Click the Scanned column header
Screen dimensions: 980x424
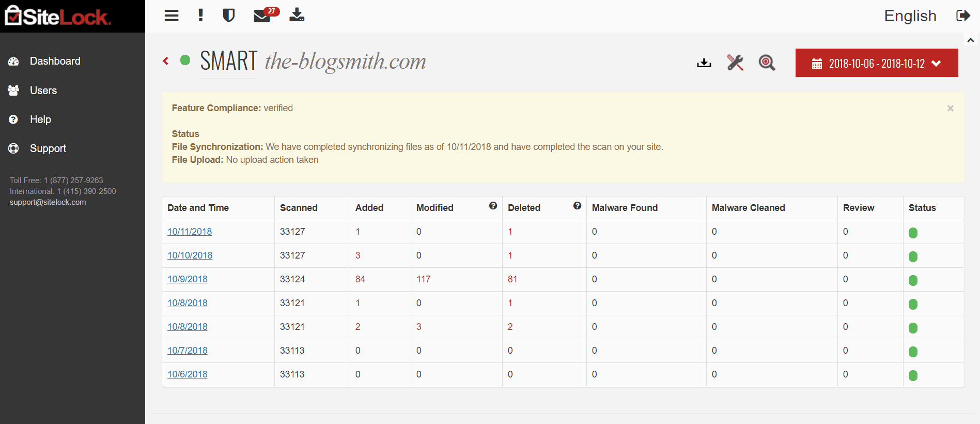coord(299,208)
